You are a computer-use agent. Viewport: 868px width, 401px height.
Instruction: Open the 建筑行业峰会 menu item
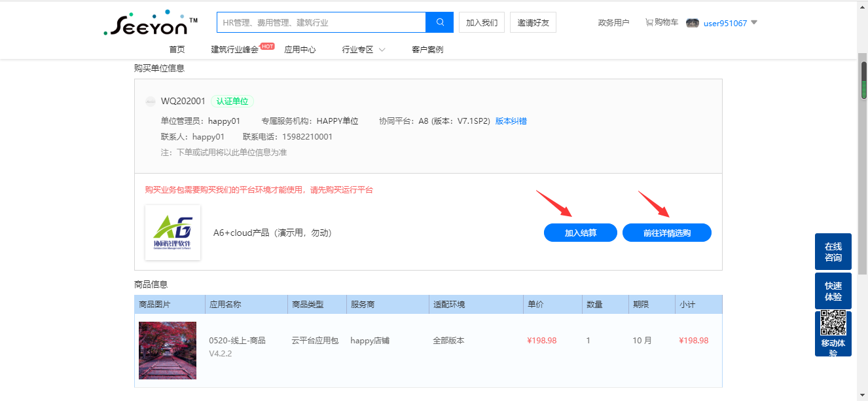[x=234, y=50]
